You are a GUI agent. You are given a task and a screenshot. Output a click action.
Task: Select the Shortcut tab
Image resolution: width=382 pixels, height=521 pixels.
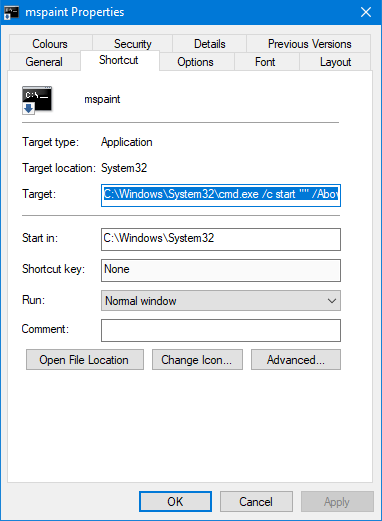119,60
